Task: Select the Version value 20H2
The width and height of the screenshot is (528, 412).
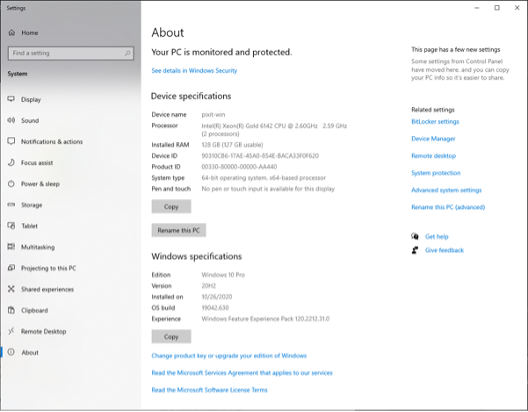Action: click(208, 286)
